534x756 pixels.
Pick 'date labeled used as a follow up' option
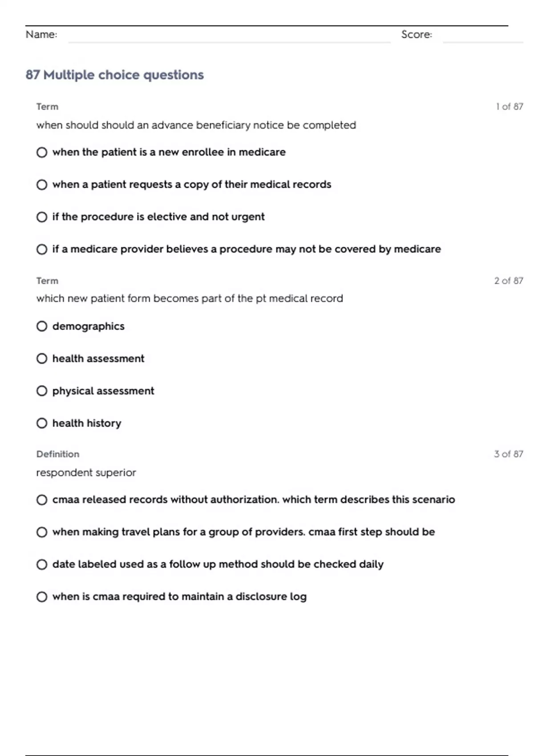(42, 565)
